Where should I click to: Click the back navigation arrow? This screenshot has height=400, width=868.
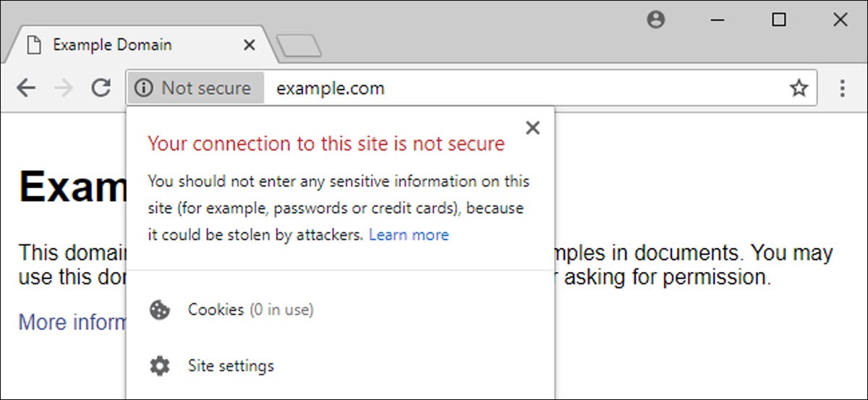(26, 88)
